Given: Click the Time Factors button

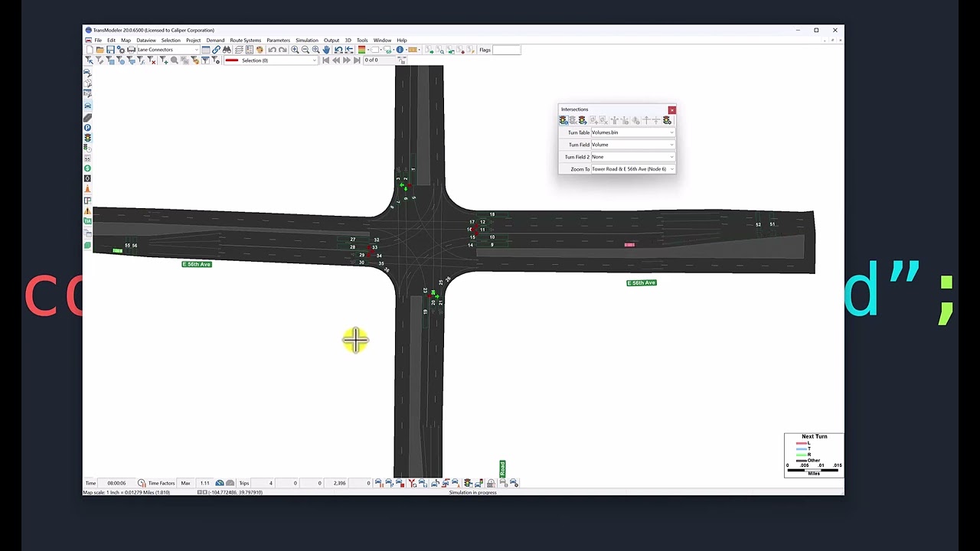Looking at the screenshot, I should tap(162, 483).
